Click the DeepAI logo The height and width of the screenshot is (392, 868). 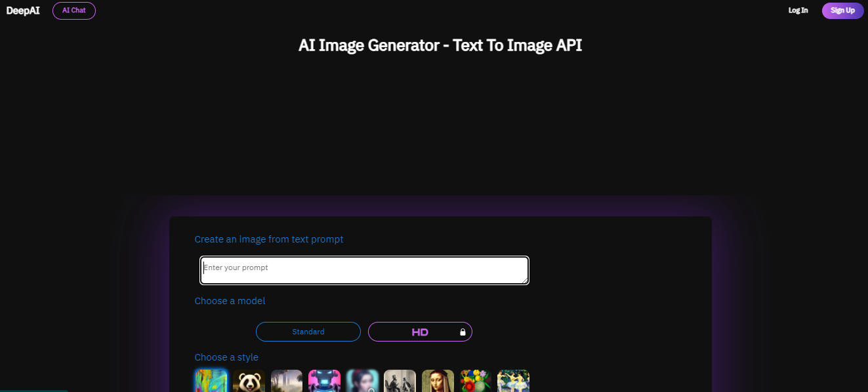23,10
